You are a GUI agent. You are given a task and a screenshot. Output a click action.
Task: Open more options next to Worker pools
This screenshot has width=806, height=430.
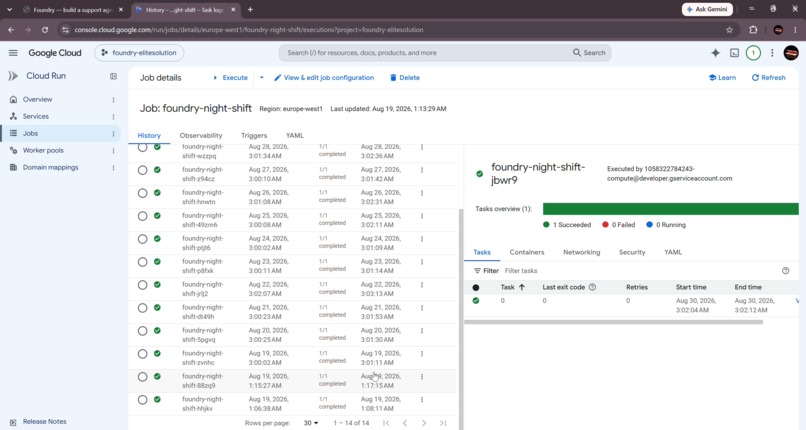tap(114, 151)
